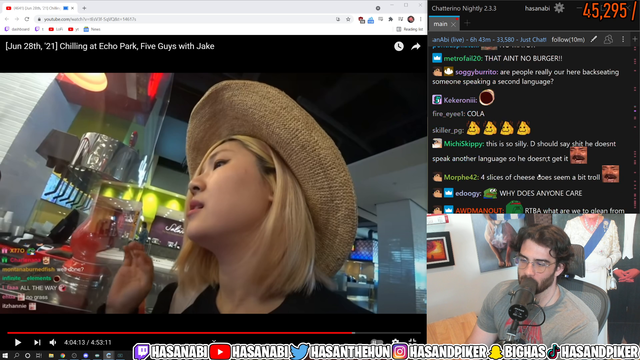Add a new Chatterino tab
640x360 pixels.
[467, 24]
